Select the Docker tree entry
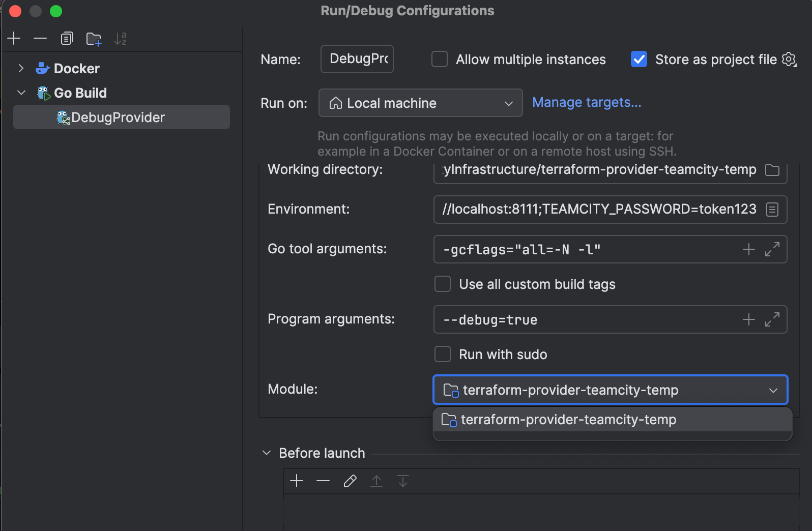 click(77, 69)
